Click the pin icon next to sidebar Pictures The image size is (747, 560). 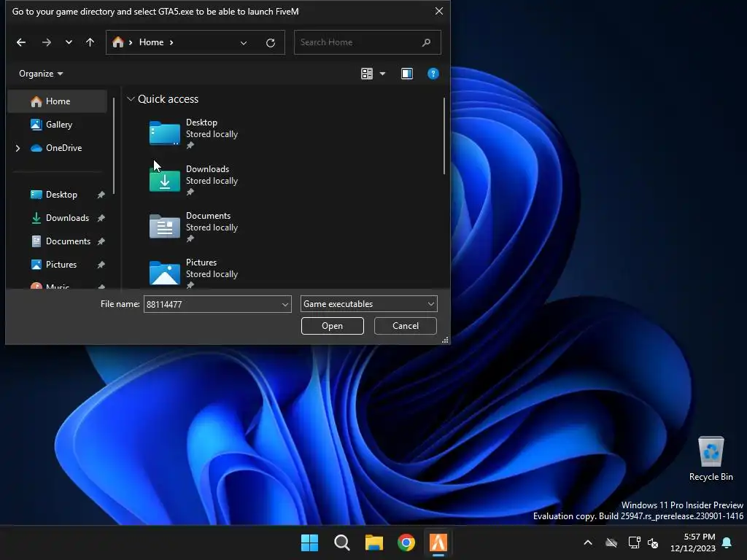tap(101, 265)
